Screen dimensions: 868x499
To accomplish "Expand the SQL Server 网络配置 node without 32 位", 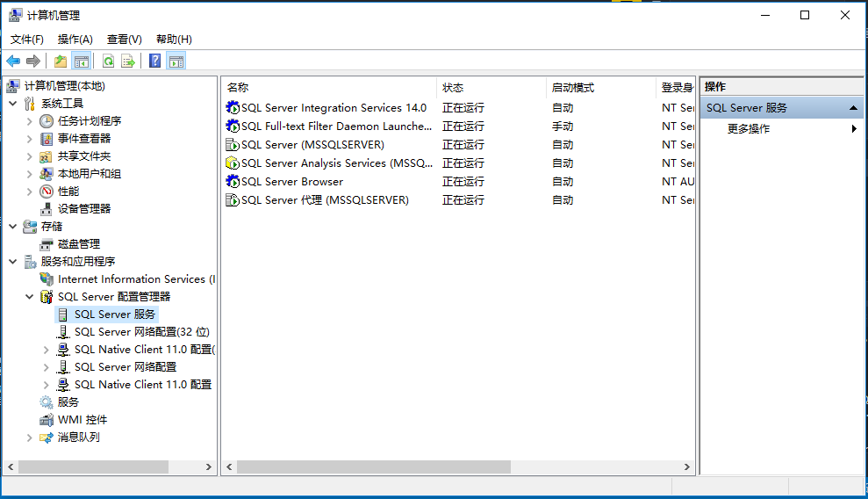I will (x=47, y=367).
